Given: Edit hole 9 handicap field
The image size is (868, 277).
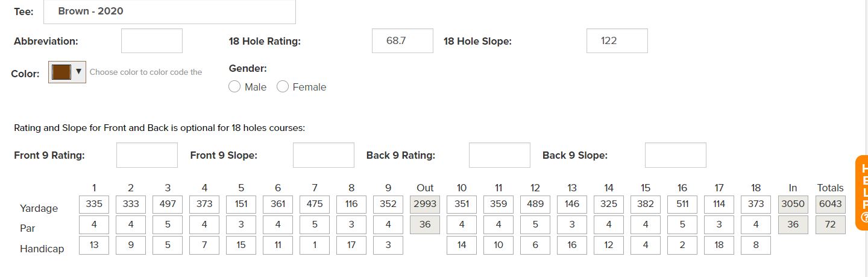Looking at the screenshot, I should [388, 245].
